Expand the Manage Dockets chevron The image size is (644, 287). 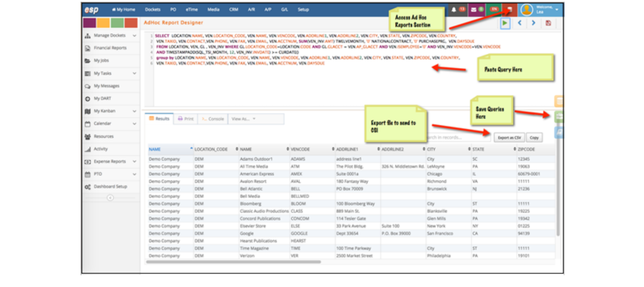[x=134, y=36]
